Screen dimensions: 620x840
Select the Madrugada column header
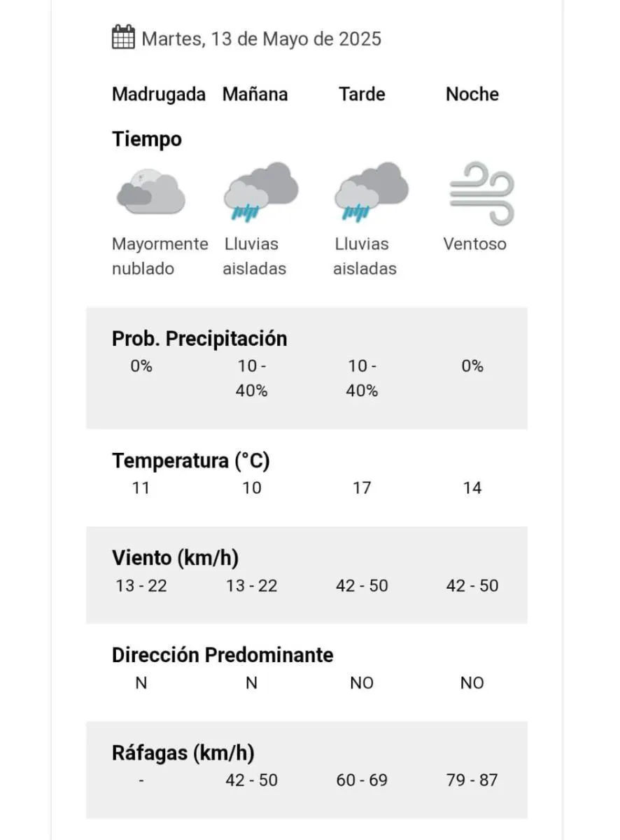(x=159, y=94)
